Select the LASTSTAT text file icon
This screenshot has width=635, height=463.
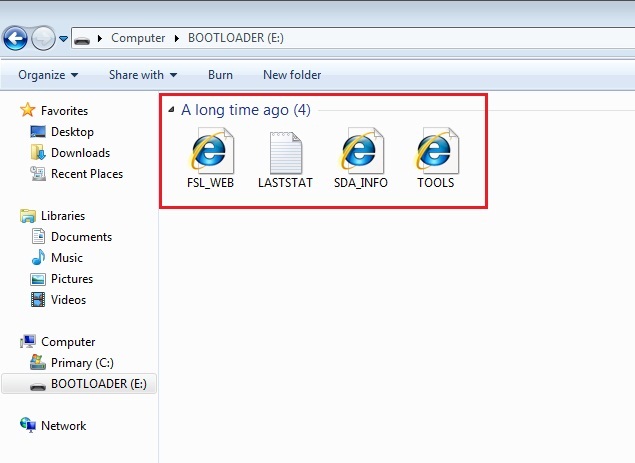tap(286, 152)
